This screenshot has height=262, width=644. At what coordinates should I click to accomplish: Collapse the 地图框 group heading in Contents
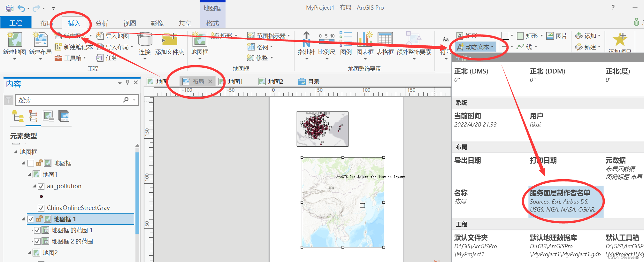[15, 152]
